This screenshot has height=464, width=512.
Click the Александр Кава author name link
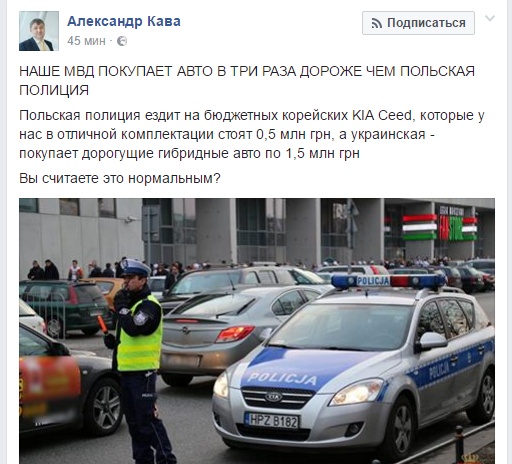tap(124, 21)
